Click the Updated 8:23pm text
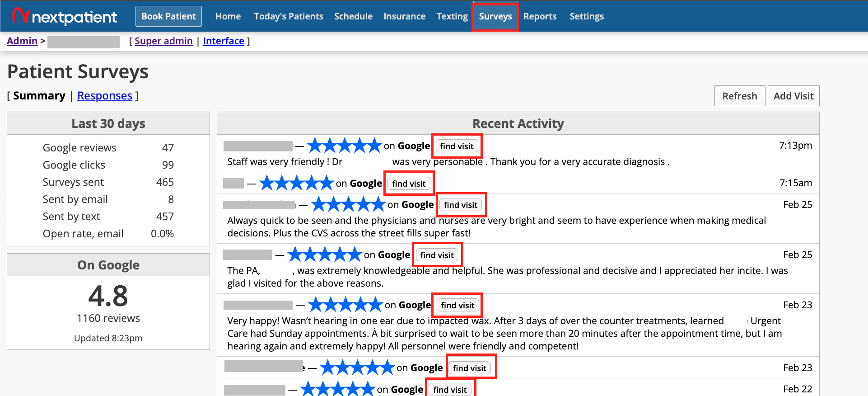 pos(108,338)
